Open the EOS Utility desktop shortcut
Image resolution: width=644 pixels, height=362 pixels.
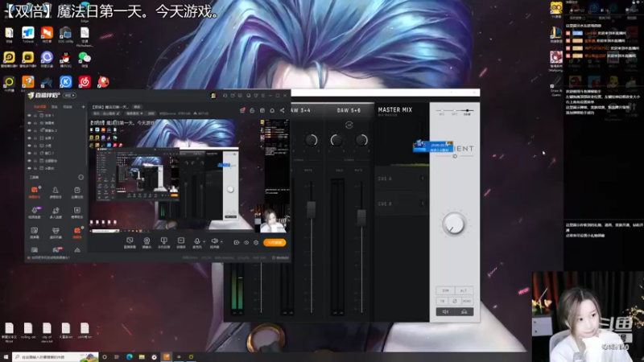[x=65, y=33]
